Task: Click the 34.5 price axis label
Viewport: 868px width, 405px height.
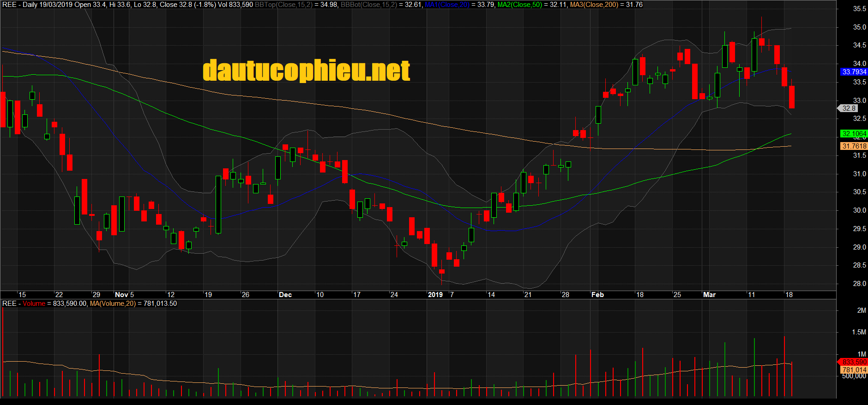Action: coord(859,45)
